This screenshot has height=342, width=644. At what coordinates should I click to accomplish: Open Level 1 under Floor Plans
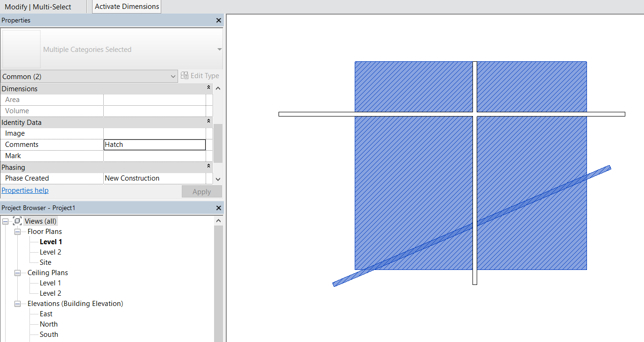coord(51,242)
